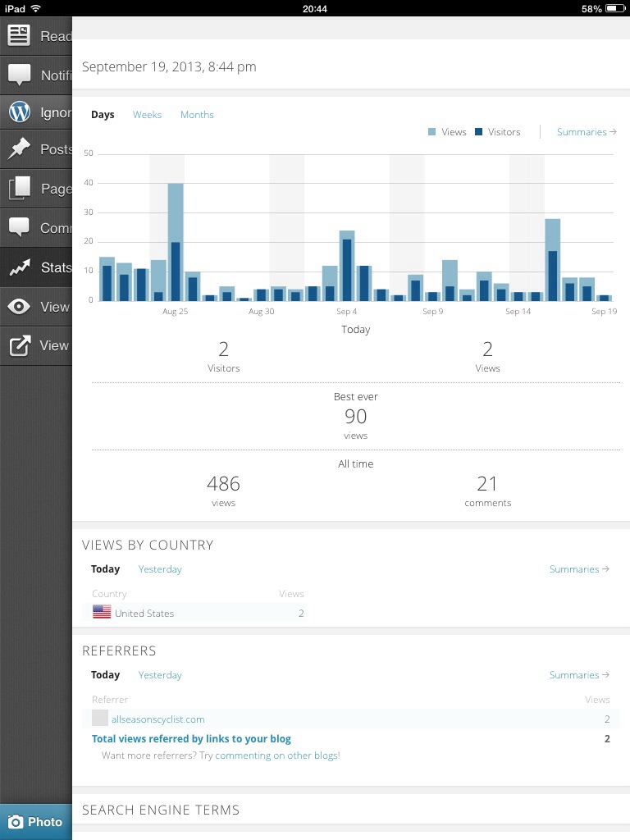
Task: Show Yesterday's referrers
Action: [160, 675]
